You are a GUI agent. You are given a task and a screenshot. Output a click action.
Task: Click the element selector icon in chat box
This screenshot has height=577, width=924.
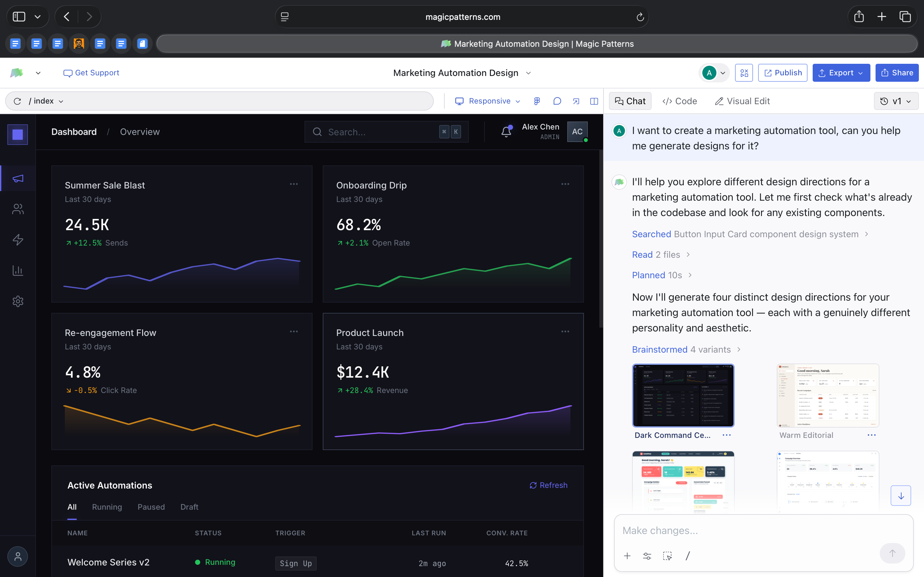tap(667, 556)
